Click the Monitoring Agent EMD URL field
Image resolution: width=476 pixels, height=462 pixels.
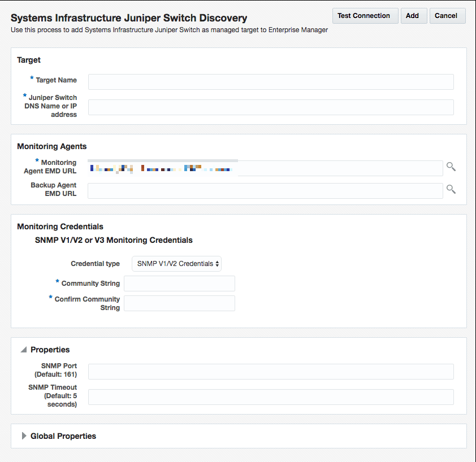tap(265, 168)
